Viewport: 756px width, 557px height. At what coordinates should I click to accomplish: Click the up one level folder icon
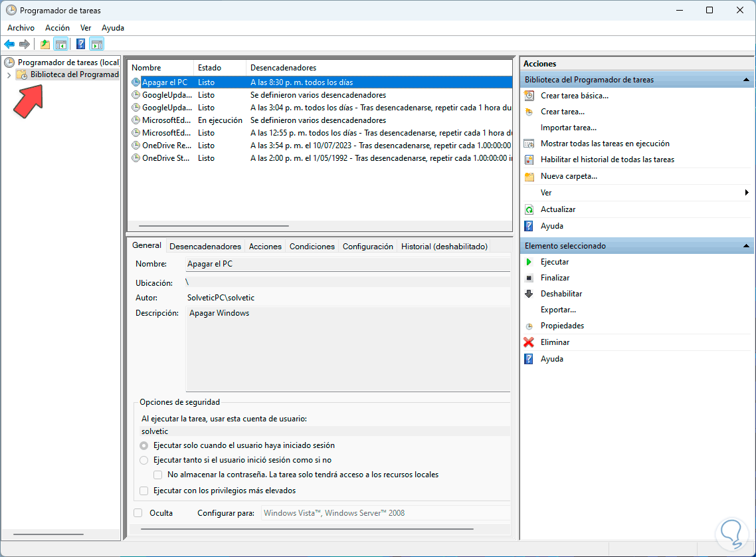tap(45, 45)
